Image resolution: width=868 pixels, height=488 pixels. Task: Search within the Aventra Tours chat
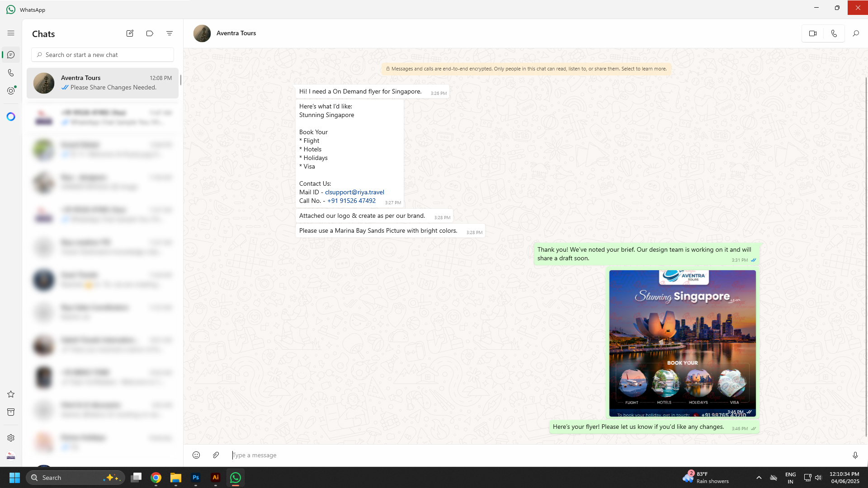click(x=856, y=33)
